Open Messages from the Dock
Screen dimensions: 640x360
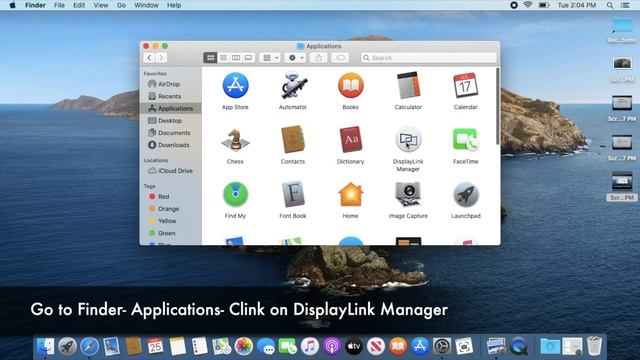tap(266, 347)
